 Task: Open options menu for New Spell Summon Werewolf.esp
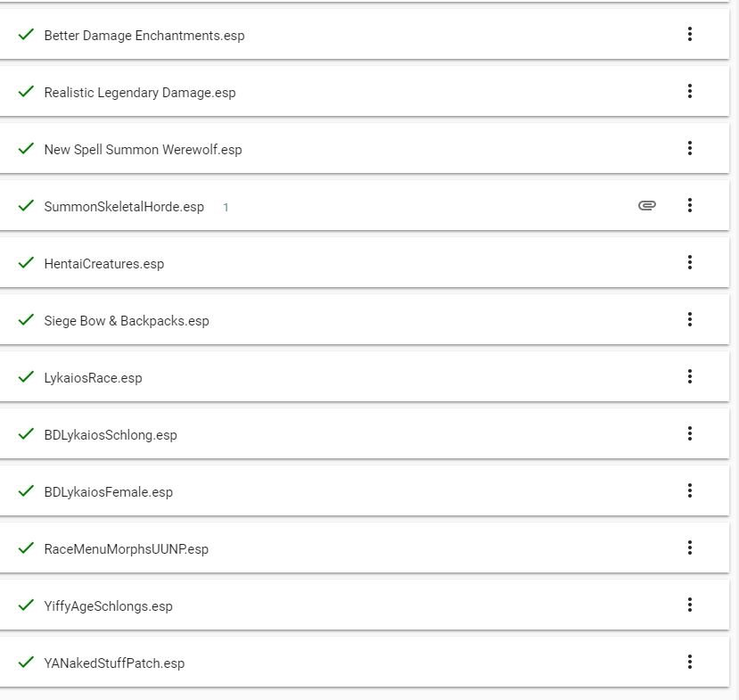point(689,148)
